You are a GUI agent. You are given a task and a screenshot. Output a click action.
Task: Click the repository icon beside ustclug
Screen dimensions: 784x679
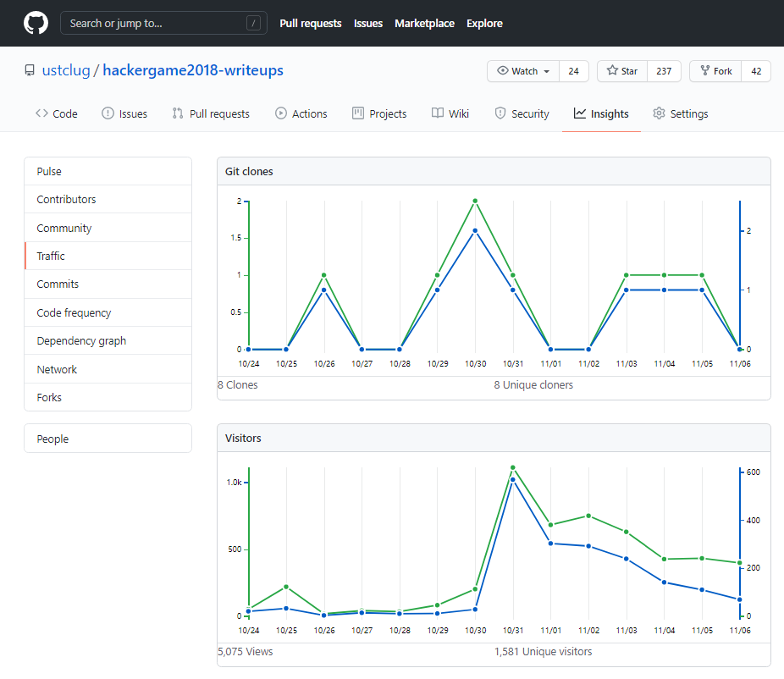(x=30, y=70)
